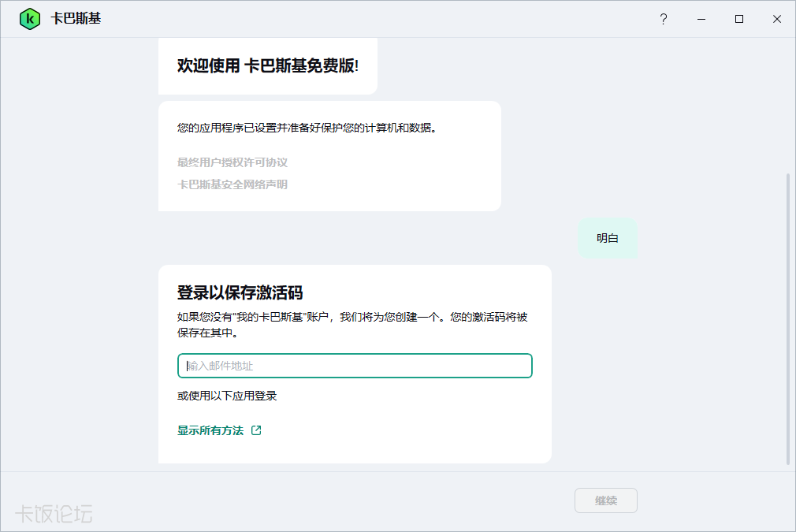Click the 卡饭论坛 watermark text
Screen dimensions: 796x532
tap(54, 514)
